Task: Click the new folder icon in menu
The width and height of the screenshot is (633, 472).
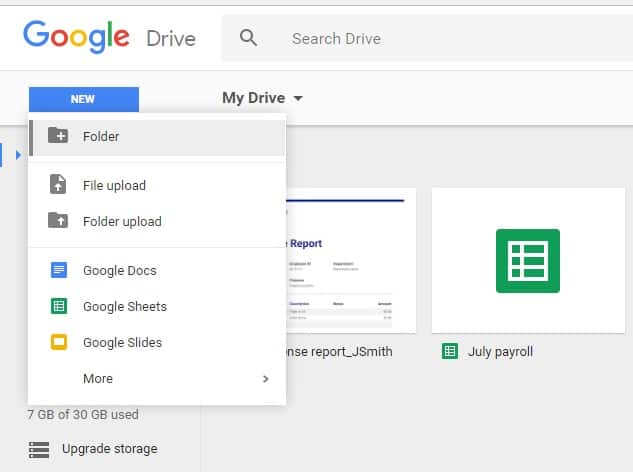Action: point(59,136)
